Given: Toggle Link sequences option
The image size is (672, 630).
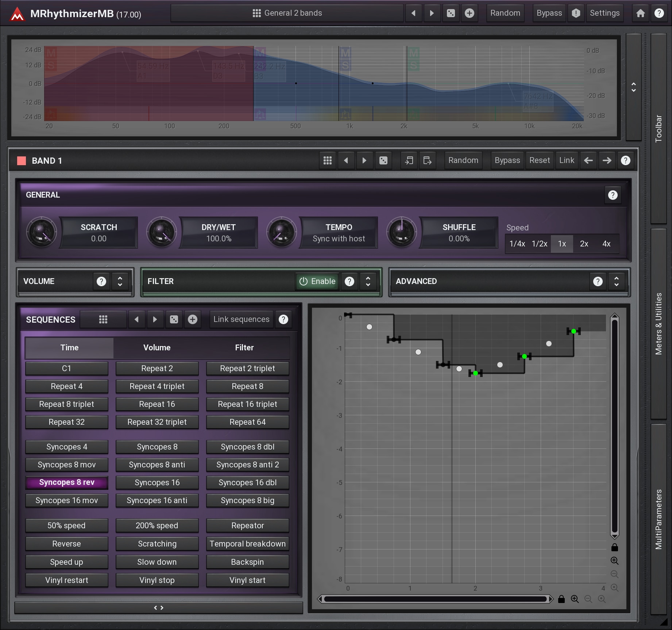Looking at the screenshot, I should [241, 319].
